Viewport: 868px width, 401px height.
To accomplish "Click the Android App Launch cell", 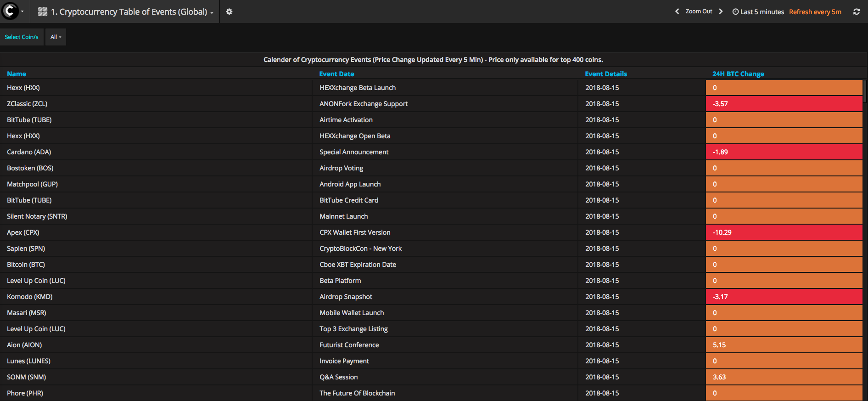I will point(445,184).
